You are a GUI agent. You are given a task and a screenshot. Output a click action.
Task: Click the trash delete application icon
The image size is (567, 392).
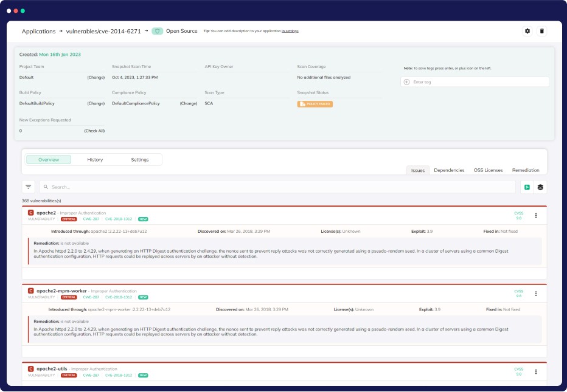(542, 31)
